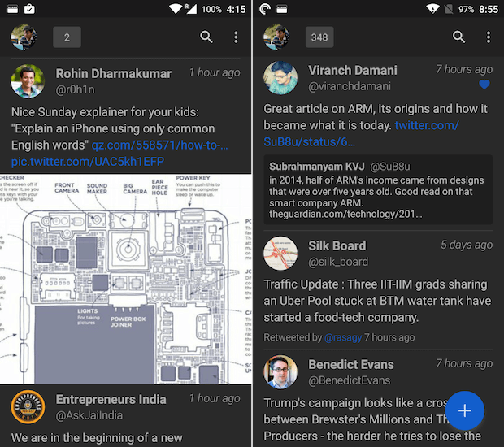504x447 pixels.
Task: Open the twitter.com/SuB8u/status link
Action: [x=361, y=133]
